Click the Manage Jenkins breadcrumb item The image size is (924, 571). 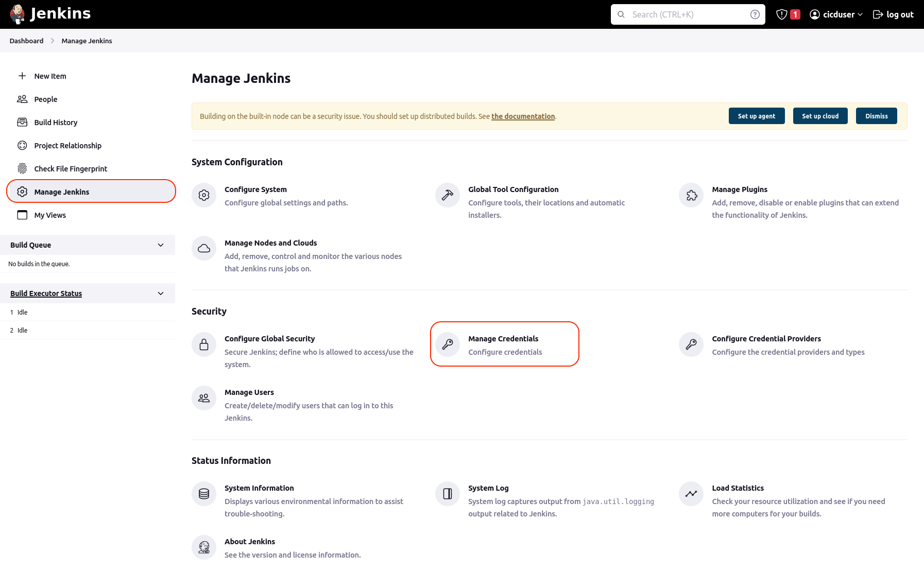click(87, 41)
